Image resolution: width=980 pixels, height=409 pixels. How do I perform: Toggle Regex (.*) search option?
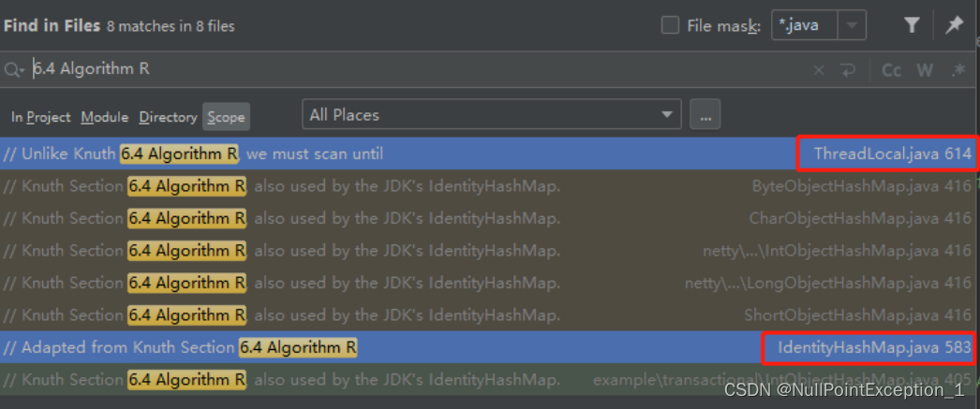pyautogui.click(x=958, y=70)
